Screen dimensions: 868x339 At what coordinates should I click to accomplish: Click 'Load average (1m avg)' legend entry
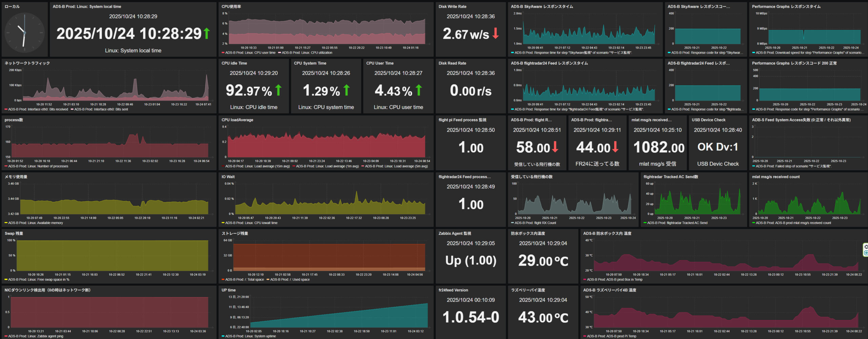point(327,166)
